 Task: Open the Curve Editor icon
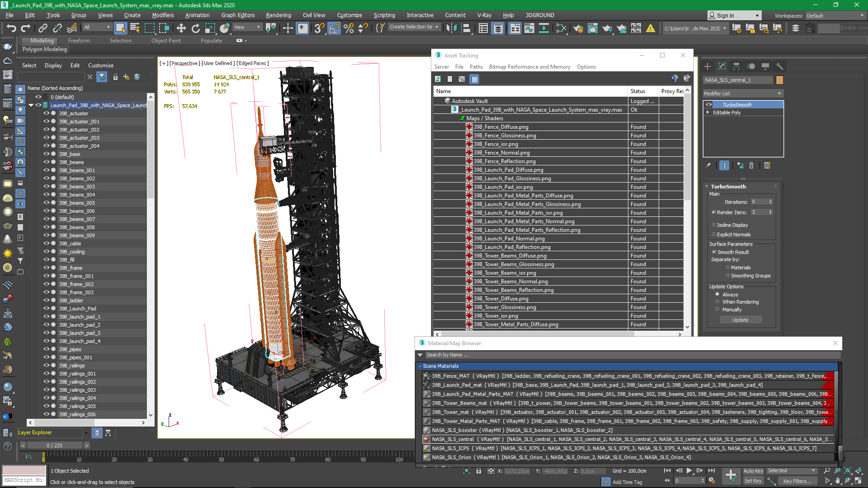click(529, 28)
